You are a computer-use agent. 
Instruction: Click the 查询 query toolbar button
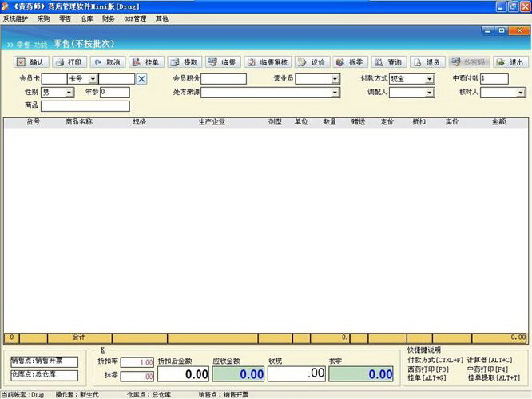[389, 62]
